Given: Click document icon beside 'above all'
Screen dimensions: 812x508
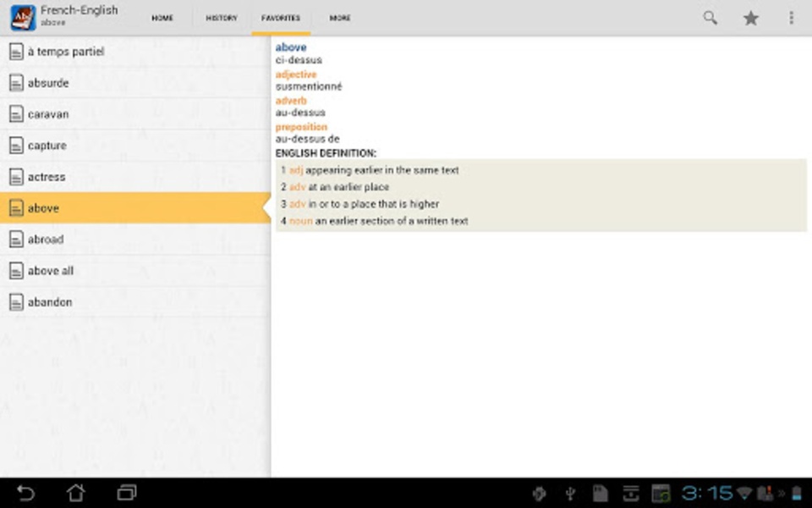Looking at the screenshot, I should (x=17, y=271).
